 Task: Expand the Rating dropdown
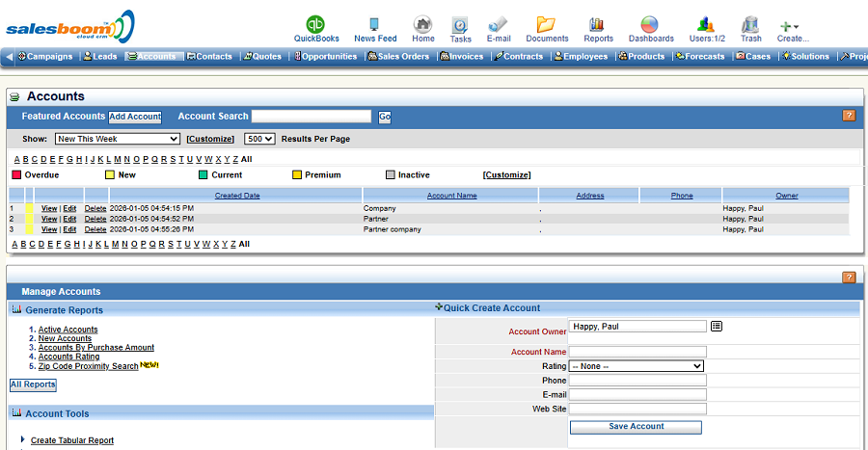637,366
